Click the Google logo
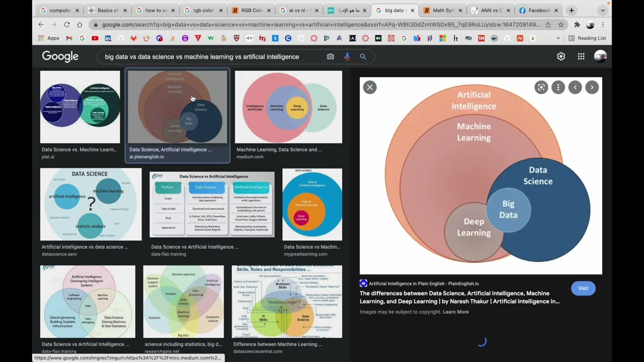 (60, 56)
